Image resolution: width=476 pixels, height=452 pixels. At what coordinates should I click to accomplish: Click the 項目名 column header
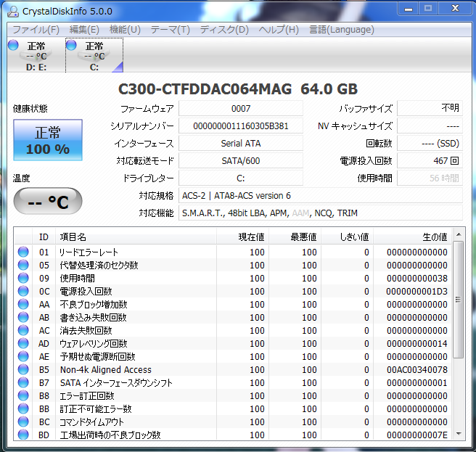136,237
